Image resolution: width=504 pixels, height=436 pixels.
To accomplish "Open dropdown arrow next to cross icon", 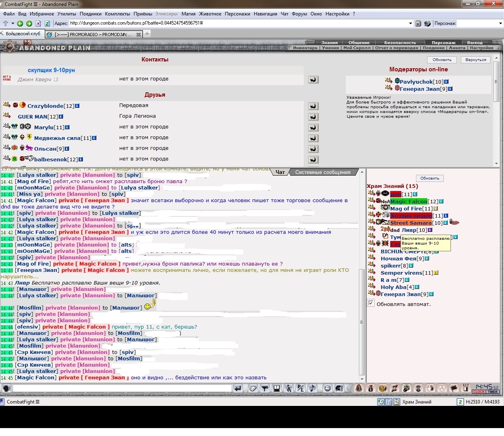I will tap(13, 23).
